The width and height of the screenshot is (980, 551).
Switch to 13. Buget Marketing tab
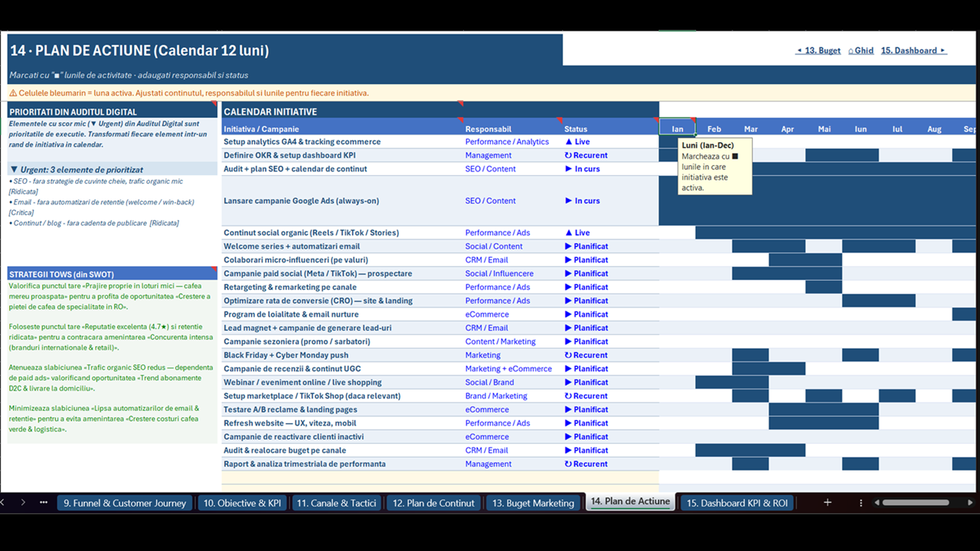point(533,503)
